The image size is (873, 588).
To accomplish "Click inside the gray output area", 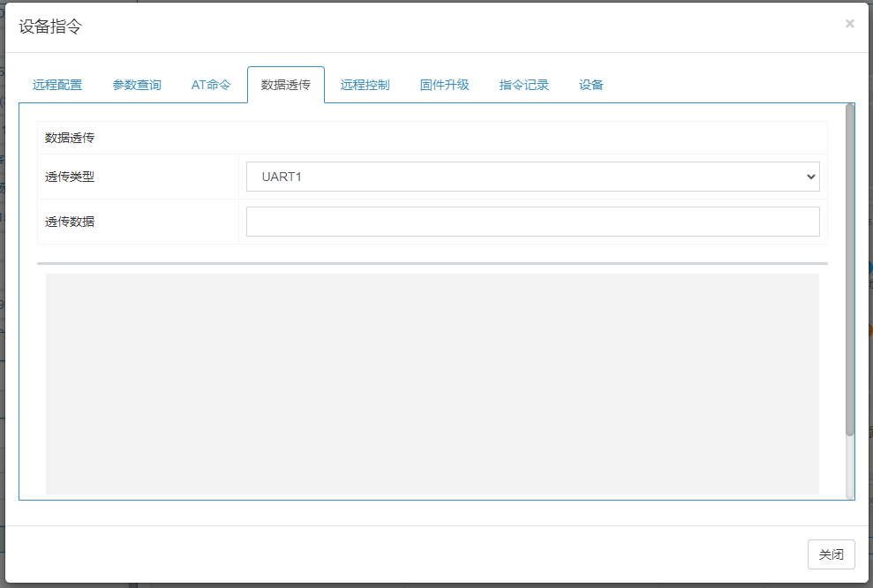I will coord(433,384).
